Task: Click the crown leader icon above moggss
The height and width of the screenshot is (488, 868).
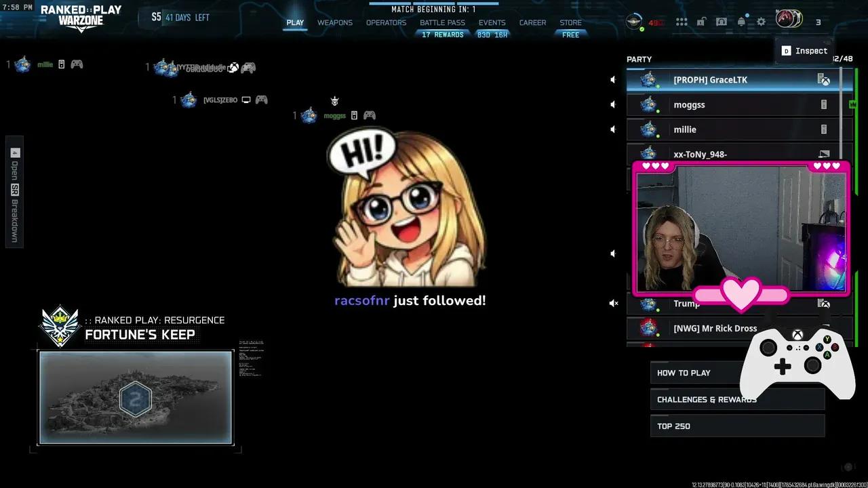Action: click(334, 101)
